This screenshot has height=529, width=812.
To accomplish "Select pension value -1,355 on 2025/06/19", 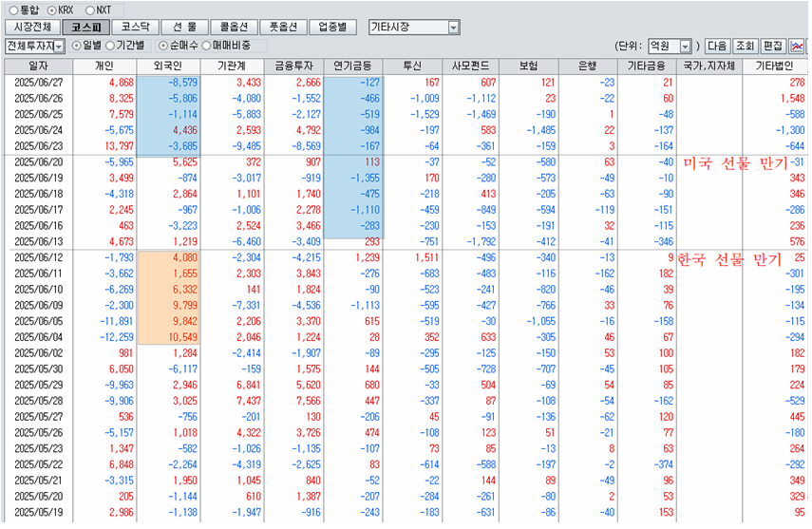I will click(x=365, y=179).
